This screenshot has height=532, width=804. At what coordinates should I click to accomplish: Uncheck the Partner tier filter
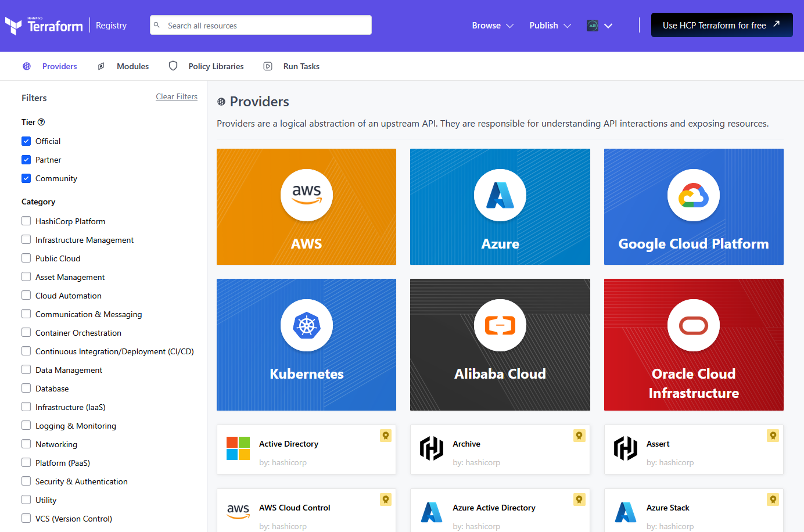26,160
